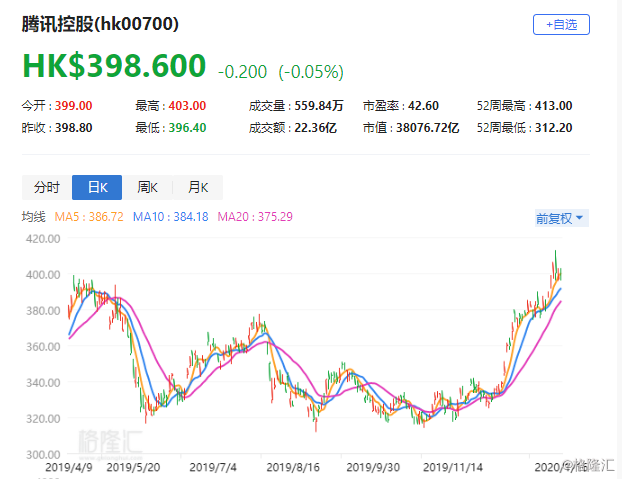Click the 2019/4/9 date axis label
622x479 pixels.
tap(69, 468)
